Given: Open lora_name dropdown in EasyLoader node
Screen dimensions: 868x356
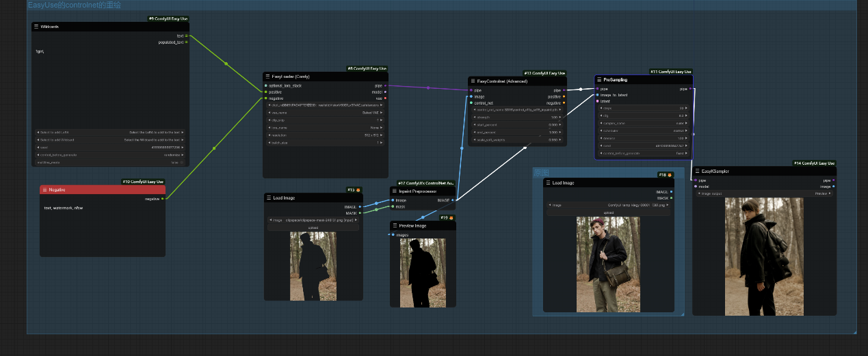Looking at the screenshot, I should click(x=326, y=128).
